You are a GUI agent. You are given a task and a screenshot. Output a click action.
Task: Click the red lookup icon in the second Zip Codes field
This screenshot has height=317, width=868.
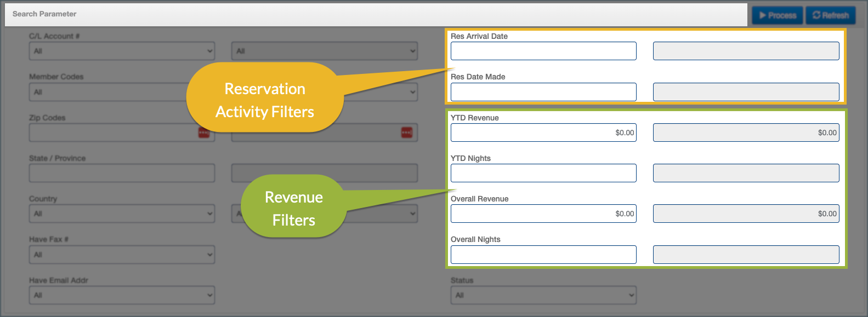407,132
